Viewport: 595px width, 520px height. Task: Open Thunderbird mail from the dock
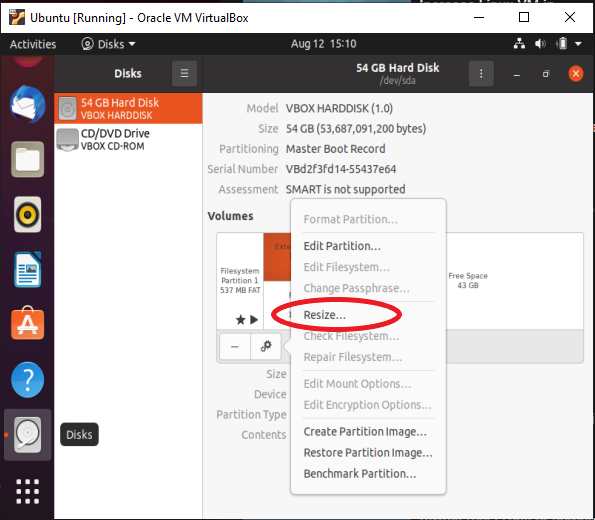[x=27, y=104]
